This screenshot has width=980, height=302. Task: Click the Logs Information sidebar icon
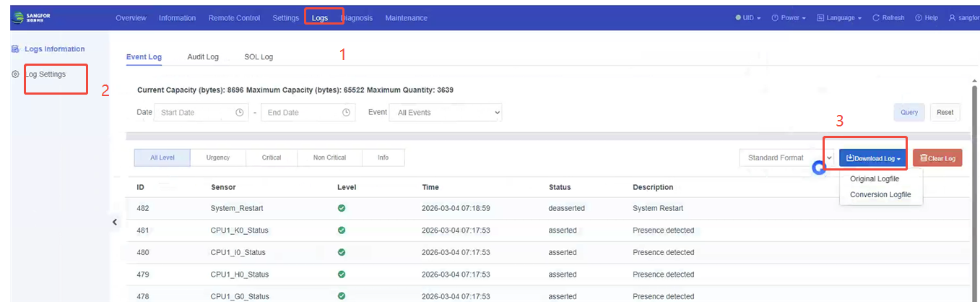coord(15,49)
